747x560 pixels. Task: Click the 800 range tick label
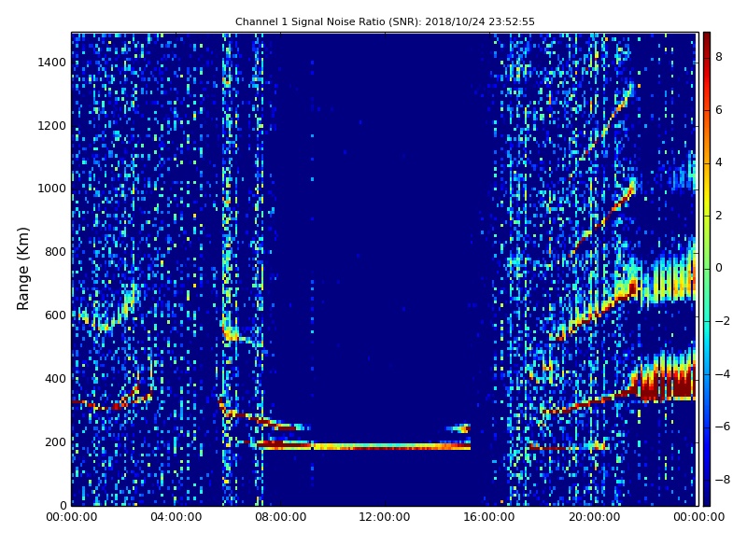55,252
